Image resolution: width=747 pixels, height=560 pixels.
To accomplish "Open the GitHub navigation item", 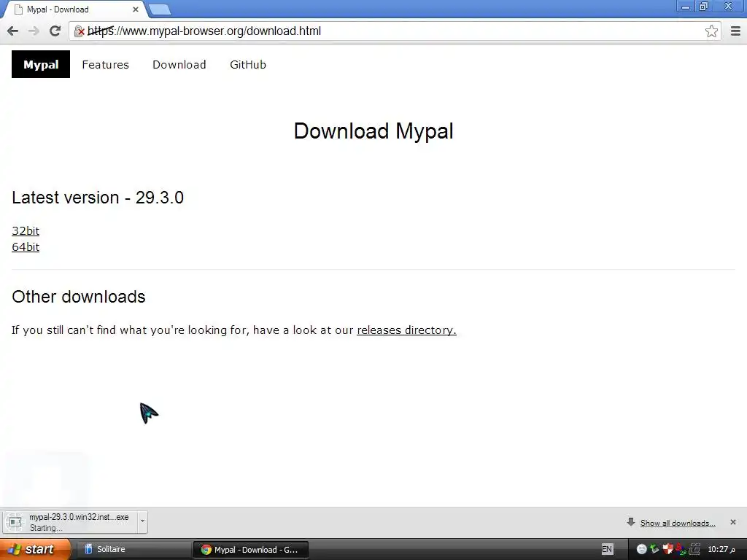I will pyautogui.click(x=248, y=64).
